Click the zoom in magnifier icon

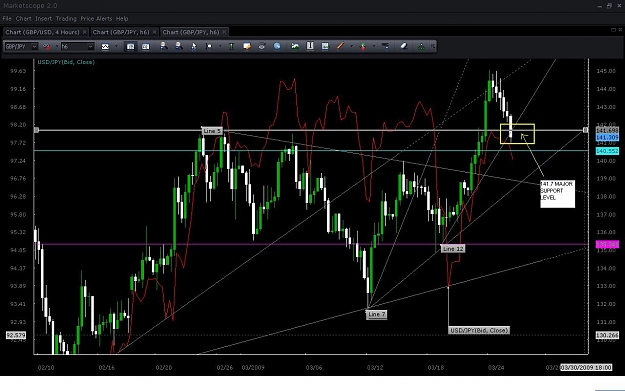pyautogui.click(x=163, y=46)
